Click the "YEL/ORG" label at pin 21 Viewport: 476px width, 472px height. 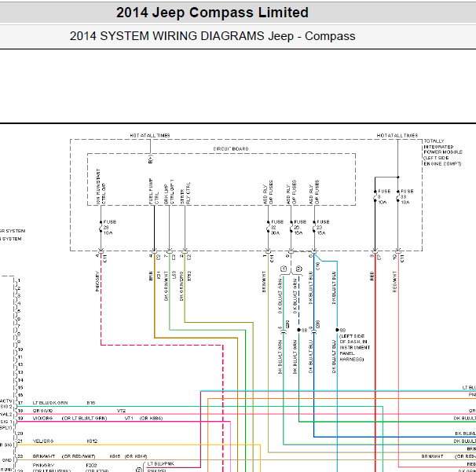tap(43, 441)
